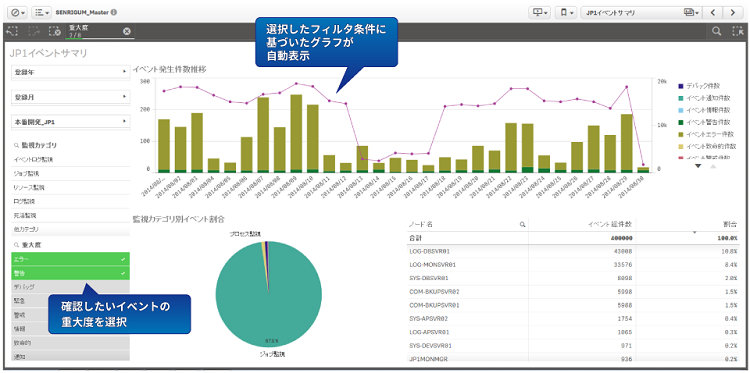Deselect the エラー severity filter

[70, 259]
